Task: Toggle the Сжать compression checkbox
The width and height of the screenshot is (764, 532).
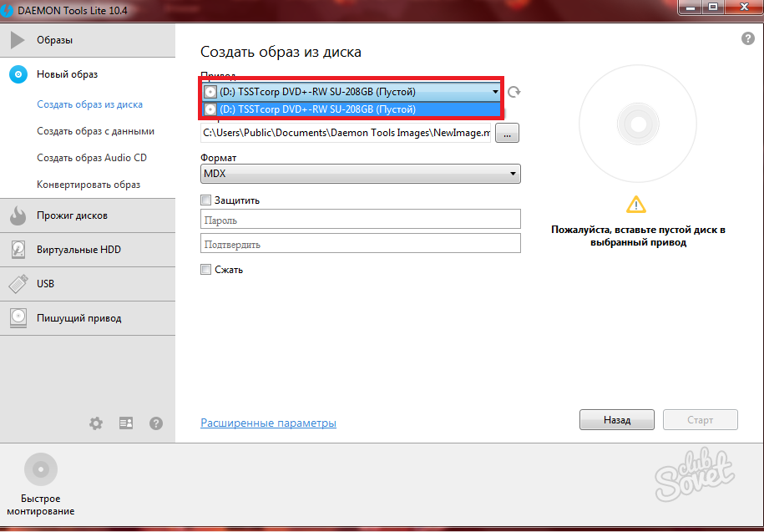Action: [205, 270]
